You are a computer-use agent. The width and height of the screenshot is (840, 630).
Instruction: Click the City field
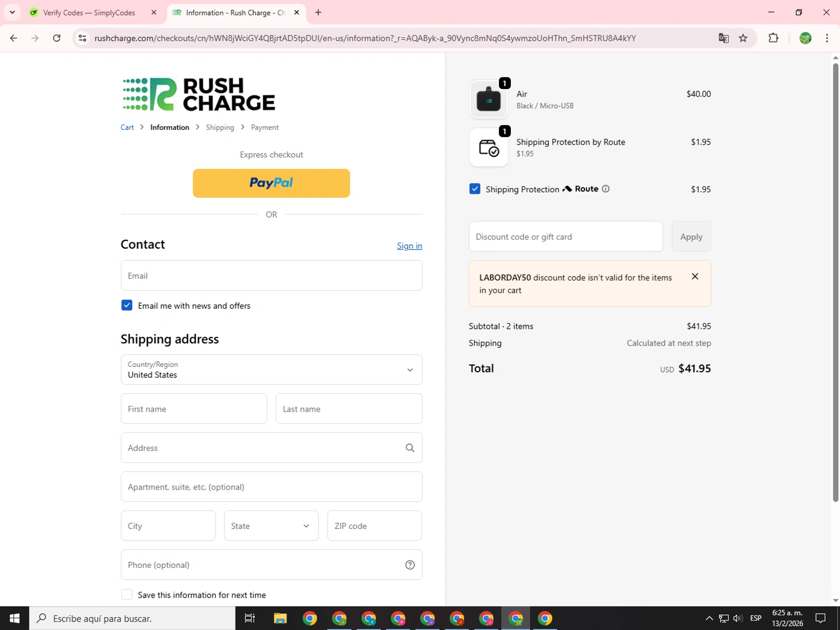click(x=168, y=526)
